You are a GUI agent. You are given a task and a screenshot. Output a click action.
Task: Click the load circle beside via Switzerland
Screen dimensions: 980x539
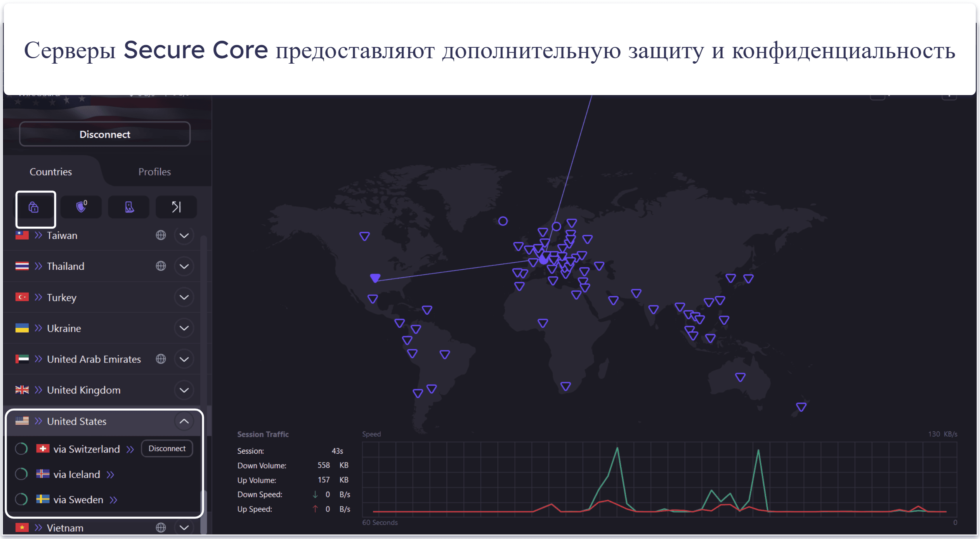[21, 449]
